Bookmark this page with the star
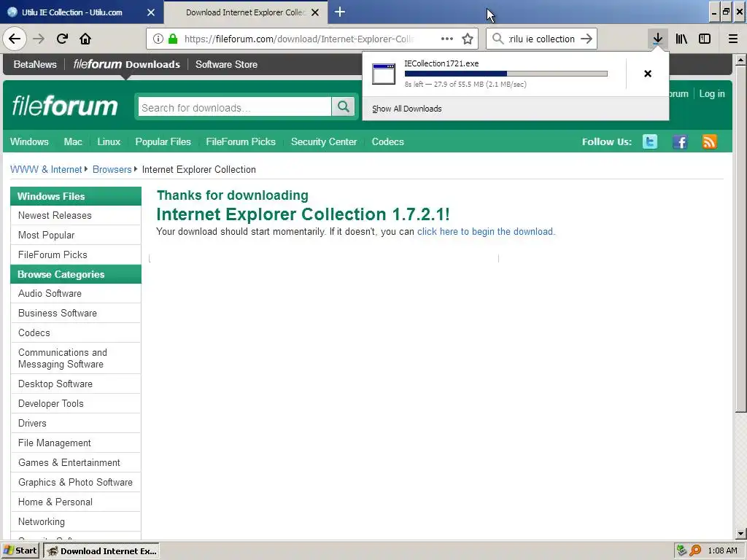 pyautogui.click(x=468, y=39)
